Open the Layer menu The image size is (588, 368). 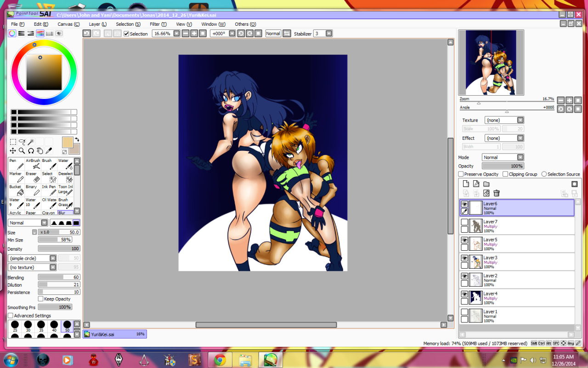point(97,24)
